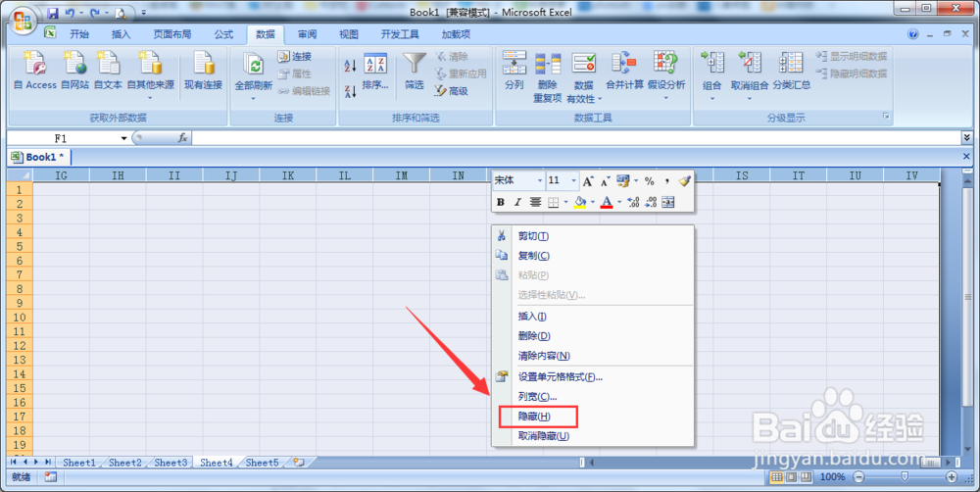Click format painter in mini toolbar

click(684, 180)
